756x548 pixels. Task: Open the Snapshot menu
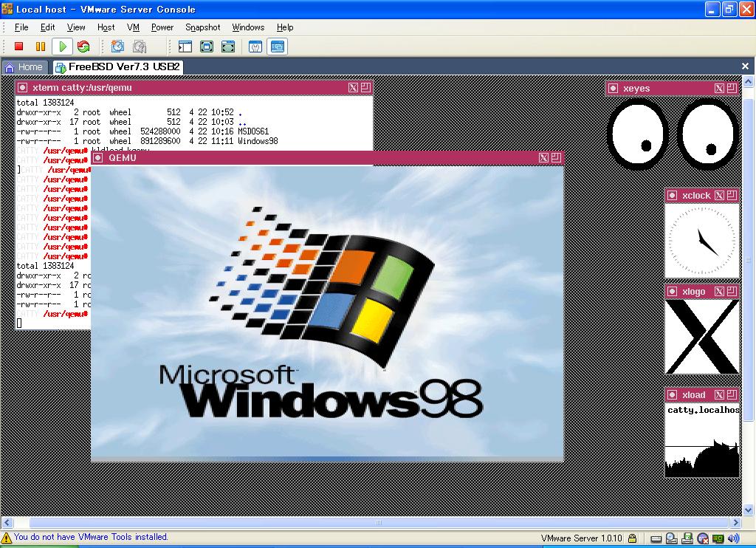point(202,27)
